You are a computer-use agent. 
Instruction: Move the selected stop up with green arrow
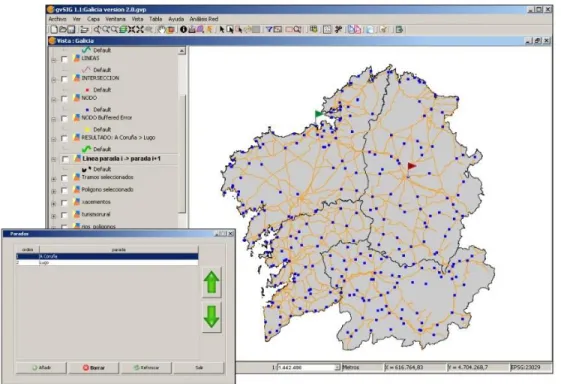click(211, 282)
